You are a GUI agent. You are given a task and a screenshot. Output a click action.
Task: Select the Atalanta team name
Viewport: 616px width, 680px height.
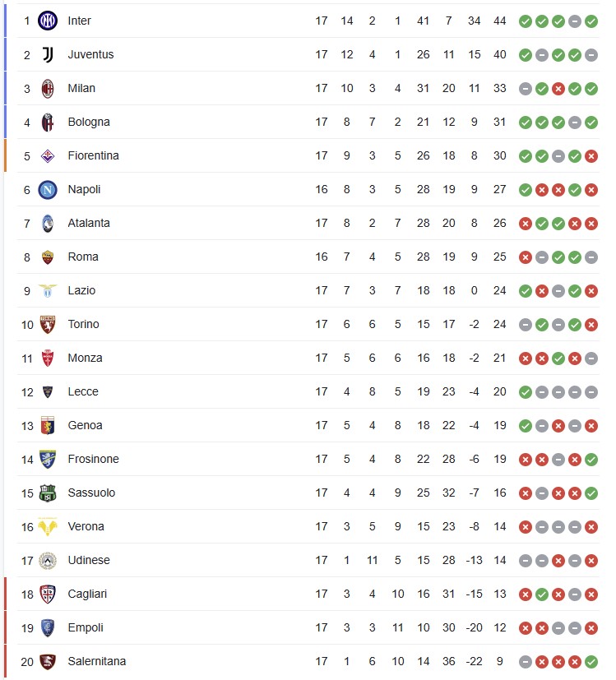click(x=89, y=223)
